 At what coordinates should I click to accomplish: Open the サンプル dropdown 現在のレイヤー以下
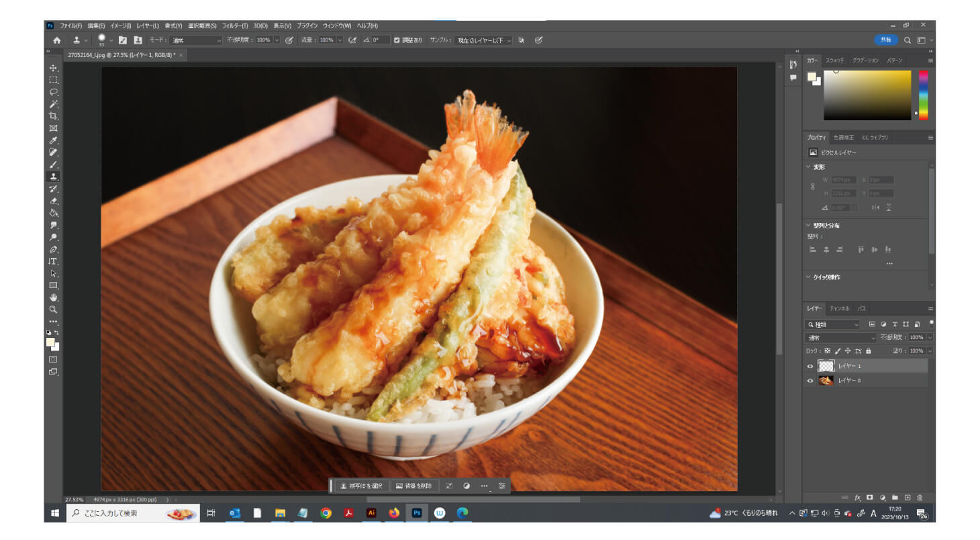484,40
